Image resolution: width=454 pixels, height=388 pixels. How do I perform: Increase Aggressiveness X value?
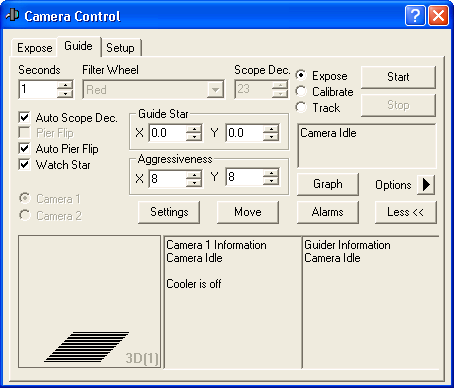[194, 174]
